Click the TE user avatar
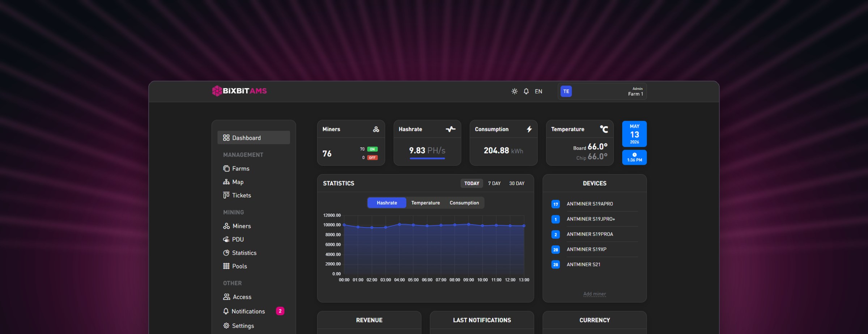This screenshot has width=868, height=334. pos(566,91)
